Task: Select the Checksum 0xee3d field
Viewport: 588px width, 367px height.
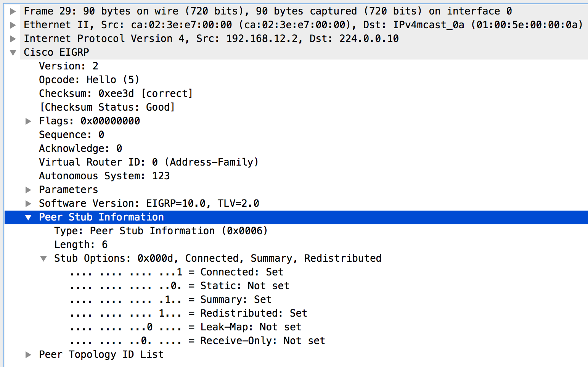Action: (116, 93)
